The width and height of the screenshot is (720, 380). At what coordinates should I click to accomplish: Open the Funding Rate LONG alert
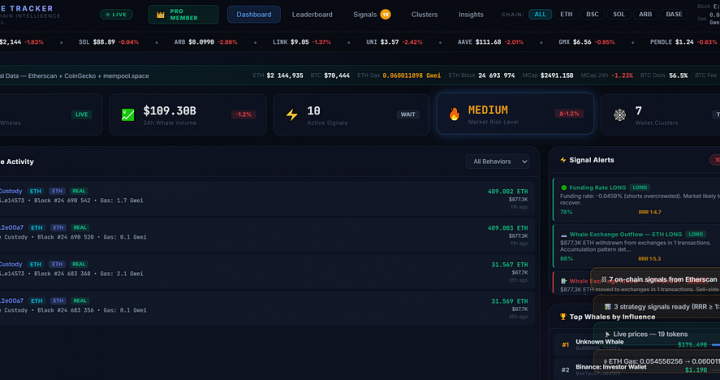pos(636,200)
